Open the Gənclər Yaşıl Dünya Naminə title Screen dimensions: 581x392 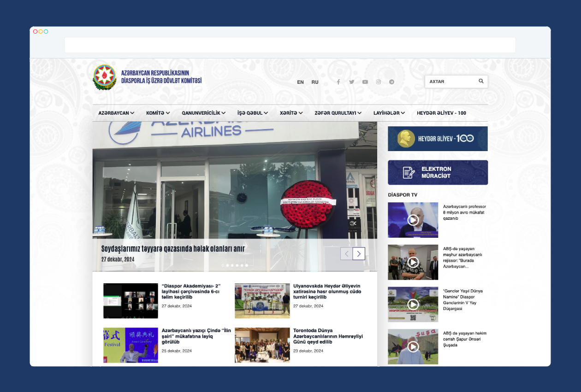[463, 300]
